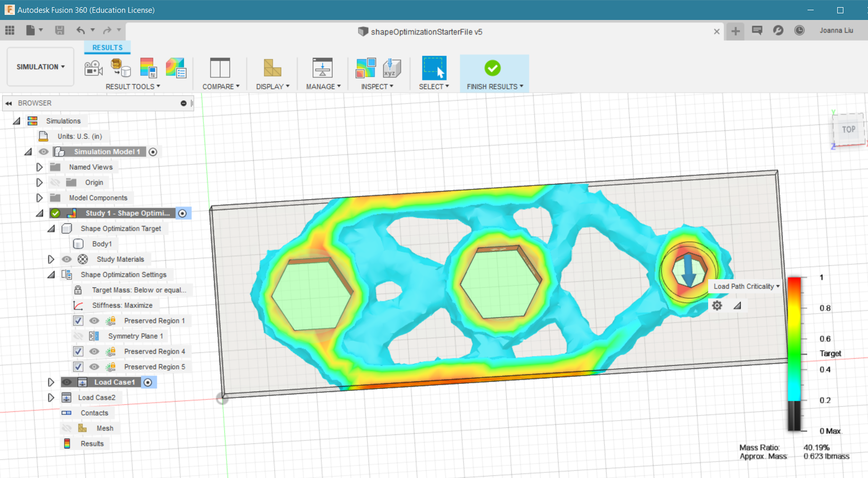The image size is (868, 478).
Task: Open the FINISH RESULTS menu
Action: point(495,87)
